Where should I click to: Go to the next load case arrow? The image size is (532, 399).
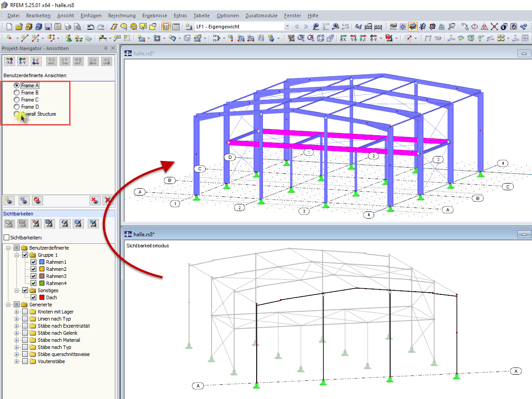[x=306, y=27]
